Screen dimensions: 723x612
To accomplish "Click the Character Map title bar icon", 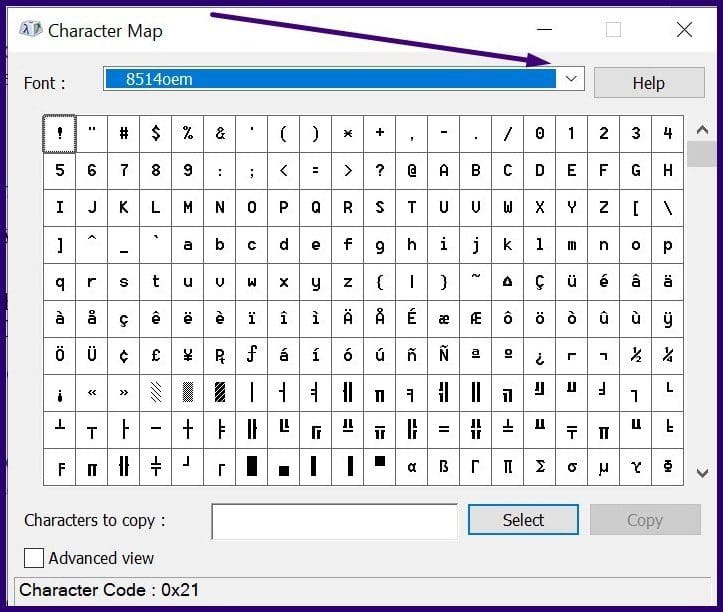I will [x=32, y=30].
